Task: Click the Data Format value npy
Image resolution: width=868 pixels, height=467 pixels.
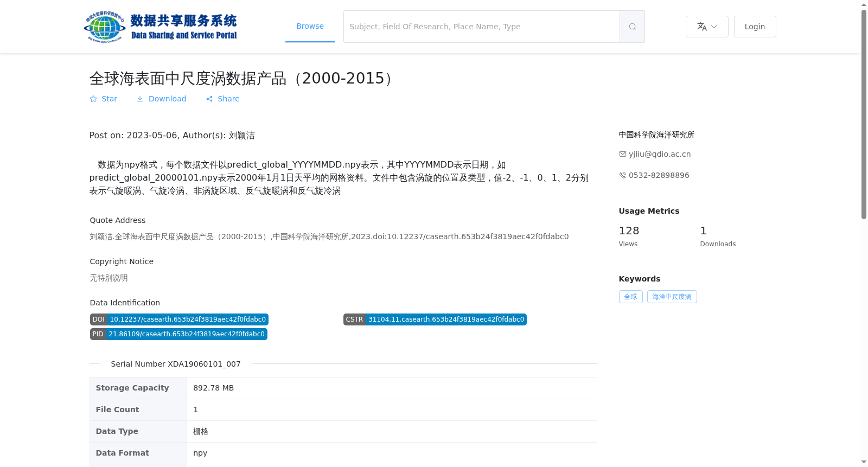Action: (x=200, y=453)
